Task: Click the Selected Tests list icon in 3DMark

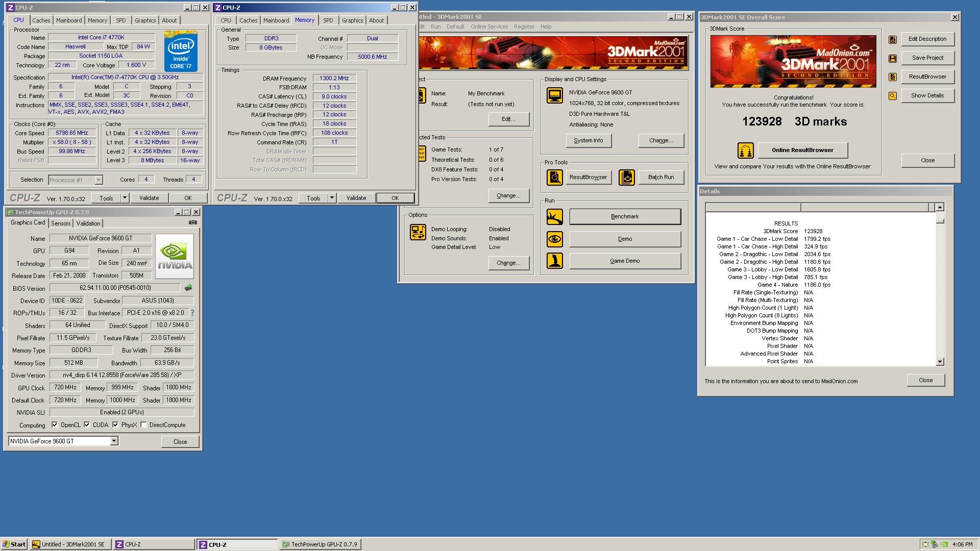Action: [x=422, y=153]
